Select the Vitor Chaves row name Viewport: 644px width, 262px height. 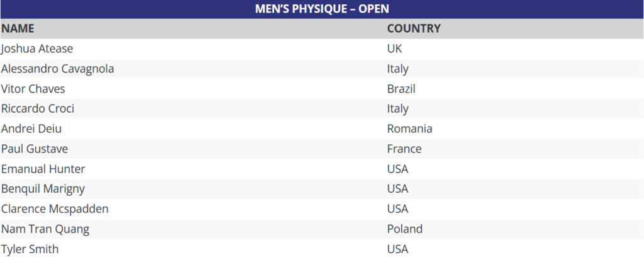[x=33, y=89]
